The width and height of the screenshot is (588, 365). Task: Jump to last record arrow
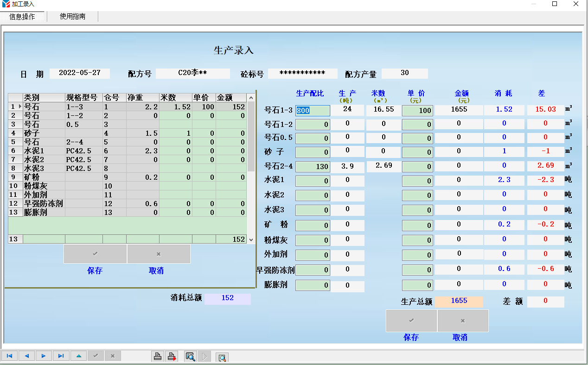pyautogui.click(x=61, y=356)
